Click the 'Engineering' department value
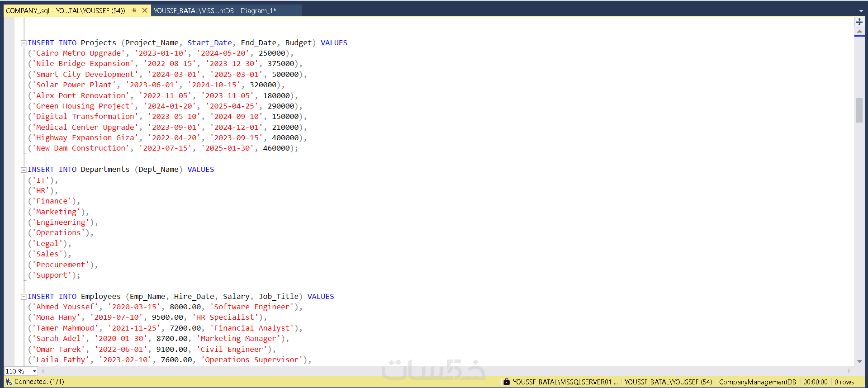The height and width of the screenshot is (388, 868). 61,222
